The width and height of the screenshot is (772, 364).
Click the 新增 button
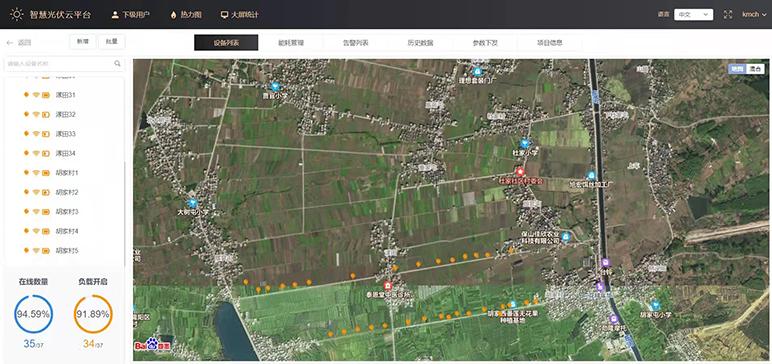point(83,42)
